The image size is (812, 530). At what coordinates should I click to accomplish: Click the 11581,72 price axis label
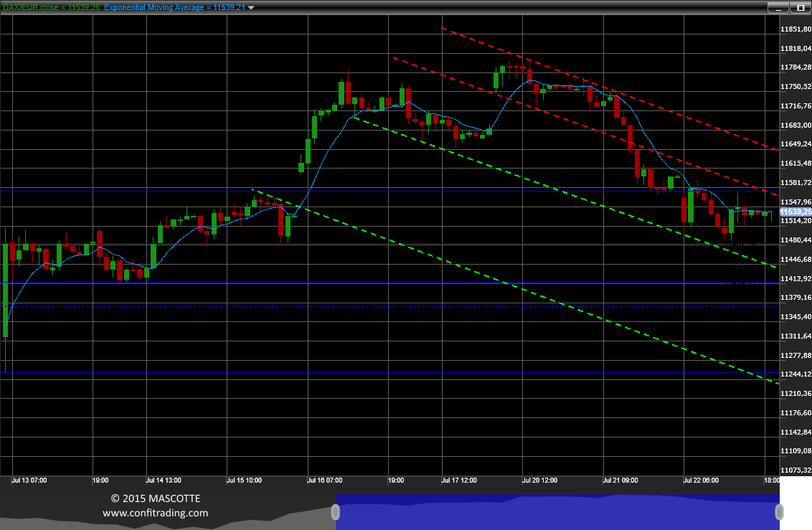796,183
